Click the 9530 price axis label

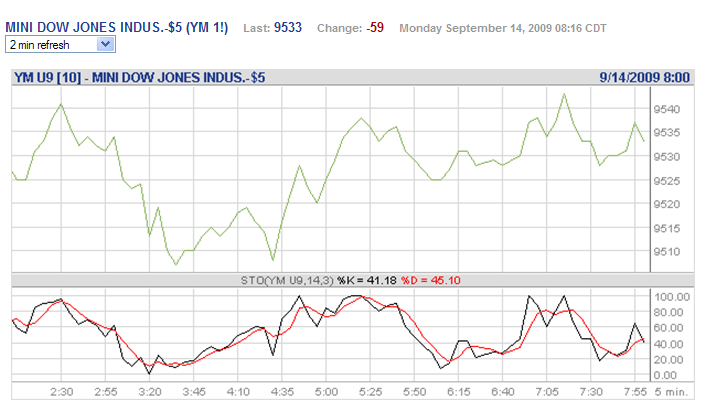click(x=667, y=157)
